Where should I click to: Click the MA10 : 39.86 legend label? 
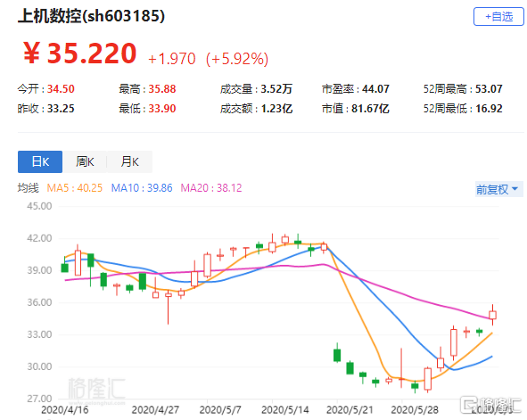pyautogui.click(x=142, y=188)
